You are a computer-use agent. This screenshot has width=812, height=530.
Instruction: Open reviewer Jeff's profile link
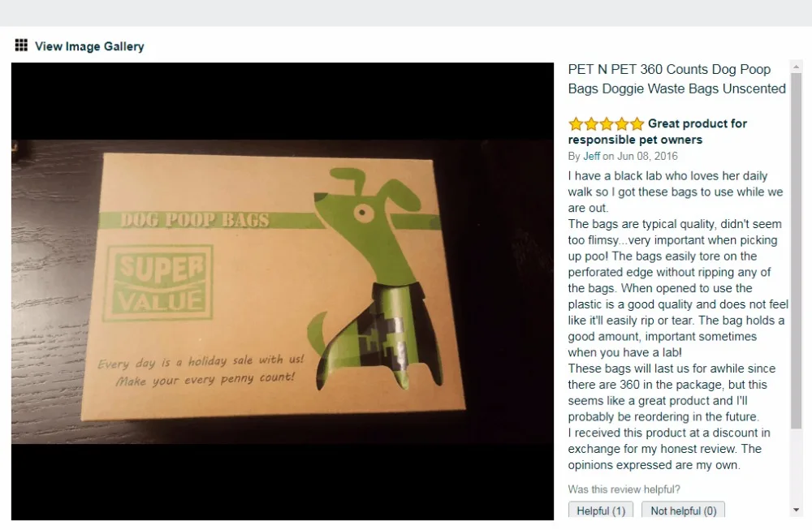tap(591, 156)
